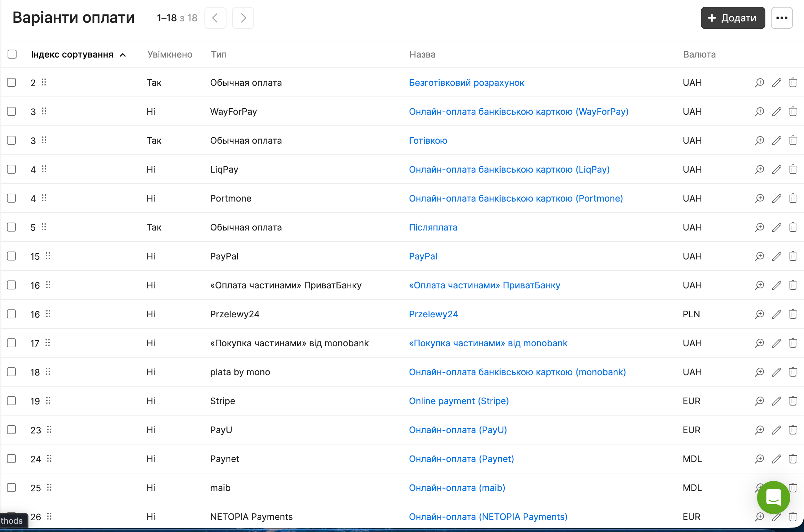Sort by Тип column header
The height and width of the screenshot is (532, 804).
click(x=219, y=54)
